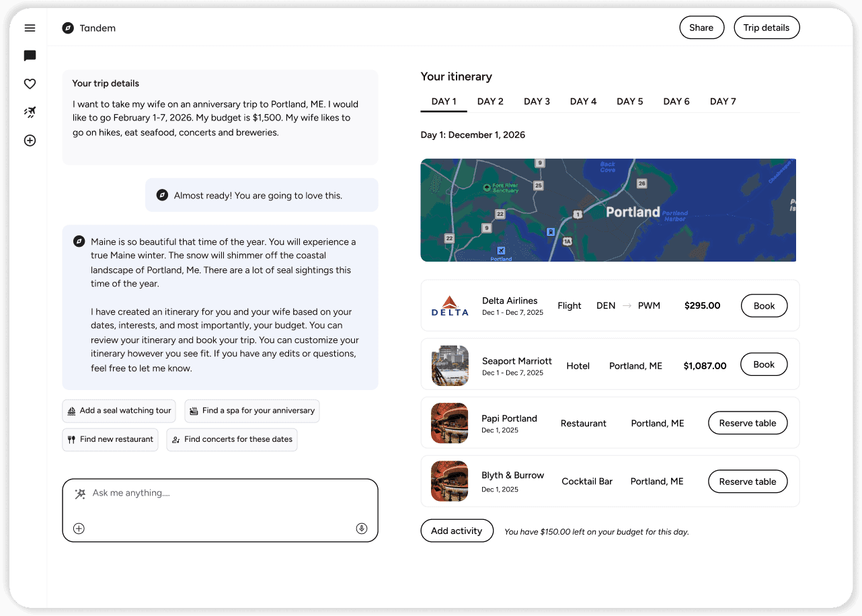
Task: Open the Papi Portland thumbnail image
Action: [450, 423]
